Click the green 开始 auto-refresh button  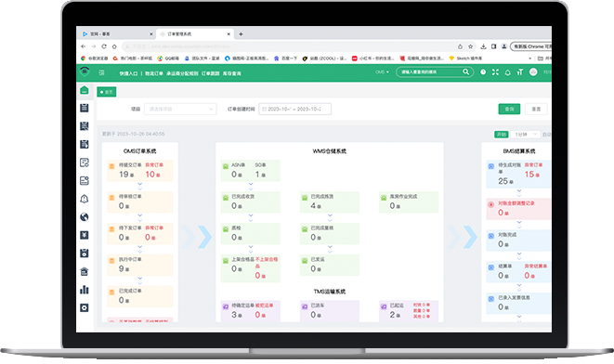[x=502, y=135]
